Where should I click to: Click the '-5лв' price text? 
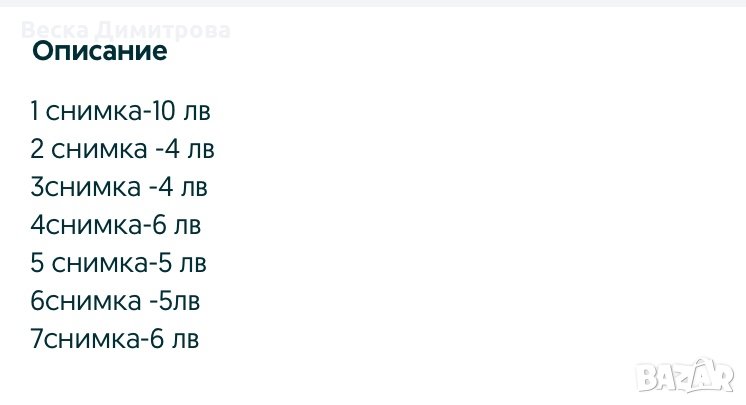click(x=174, y=301)
